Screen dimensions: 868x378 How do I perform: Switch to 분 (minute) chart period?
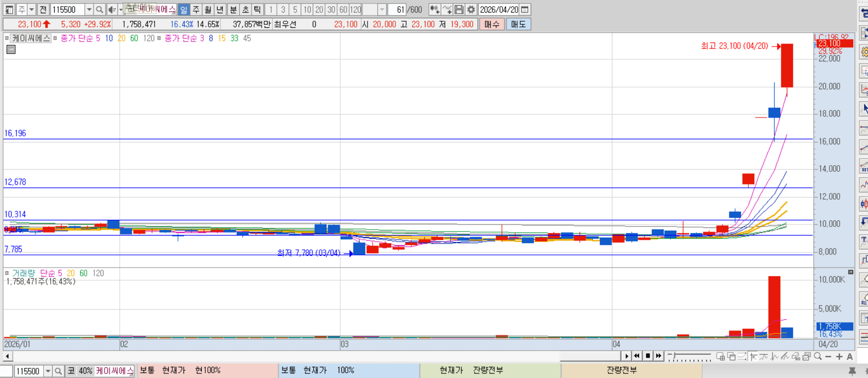[x=233, y=10]
